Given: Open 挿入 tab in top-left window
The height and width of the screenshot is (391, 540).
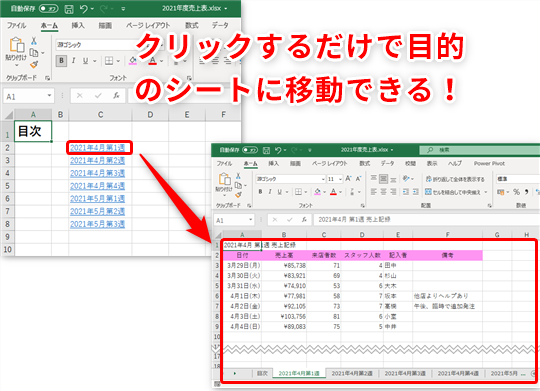Looking at the screenshot, I should point(78,25).
